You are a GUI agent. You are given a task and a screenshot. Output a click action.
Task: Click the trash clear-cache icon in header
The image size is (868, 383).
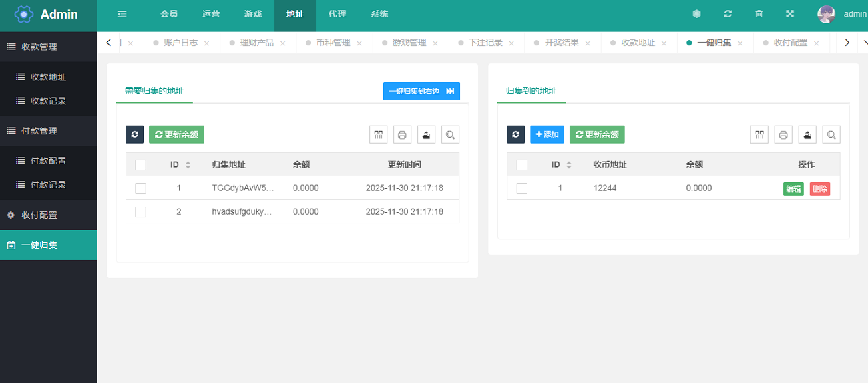(x=758, y=14)
